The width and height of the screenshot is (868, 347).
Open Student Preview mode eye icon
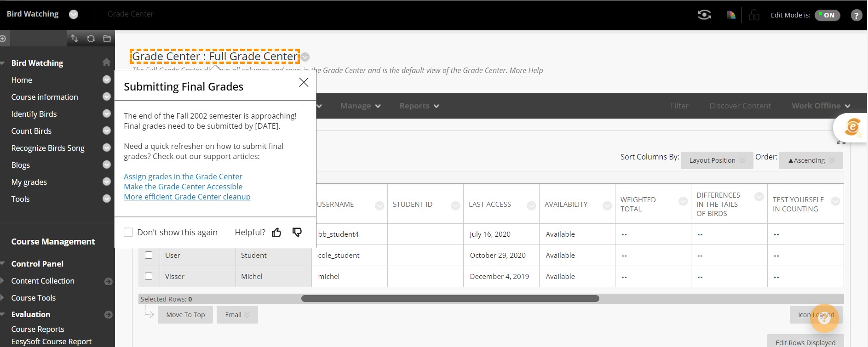click(704, 15)
